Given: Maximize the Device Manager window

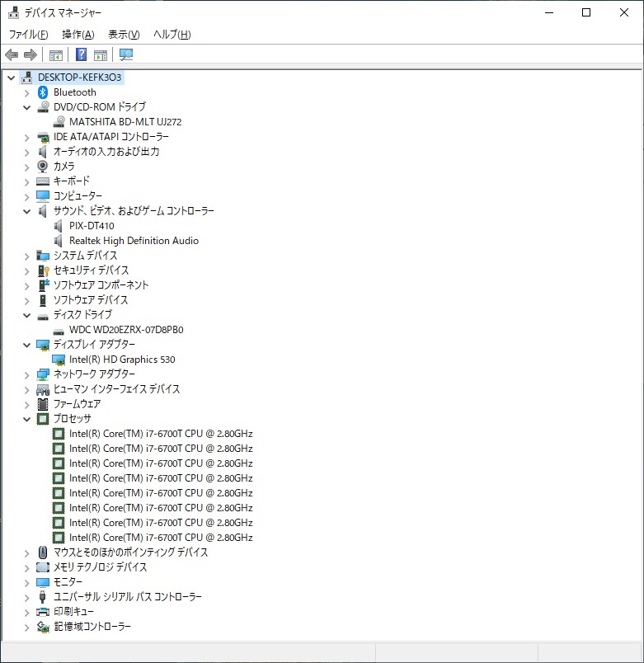Looking at the screenshot, I should [586, 12].
